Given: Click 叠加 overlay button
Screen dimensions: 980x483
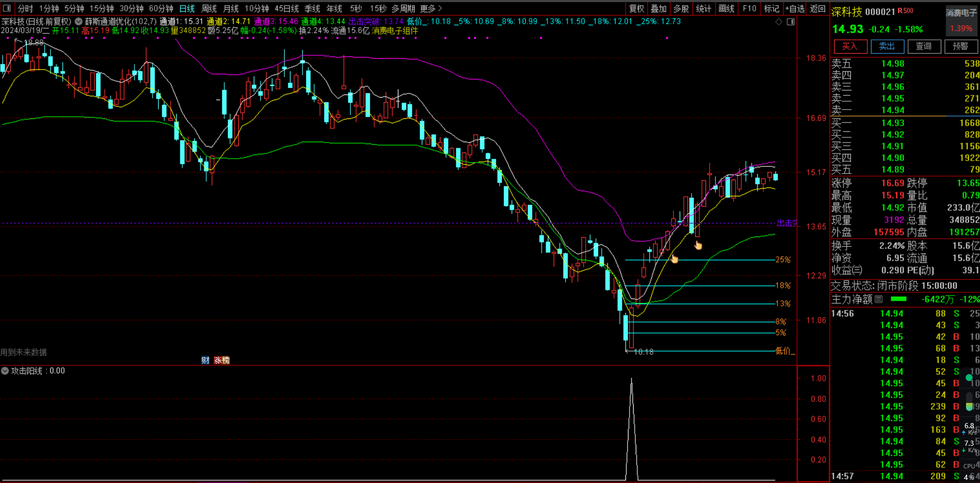Looking at the screenshot, I should pyautogui.click(x=659, y=8).
